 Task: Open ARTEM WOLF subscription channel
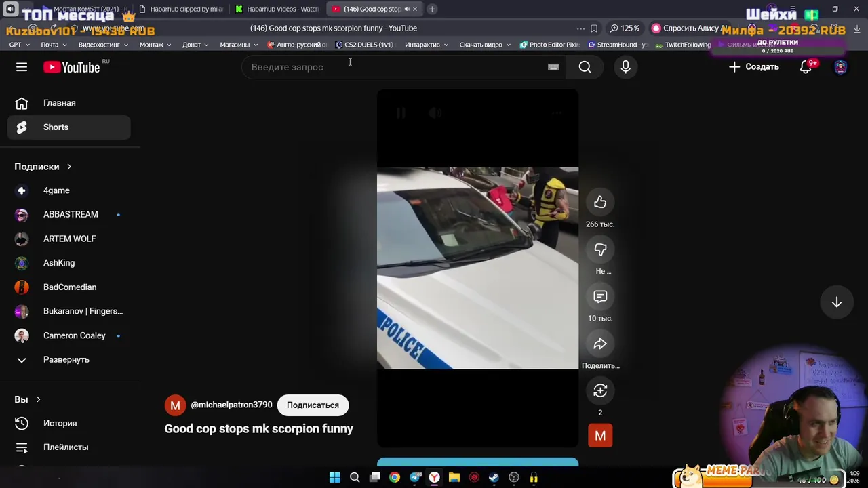68,239
